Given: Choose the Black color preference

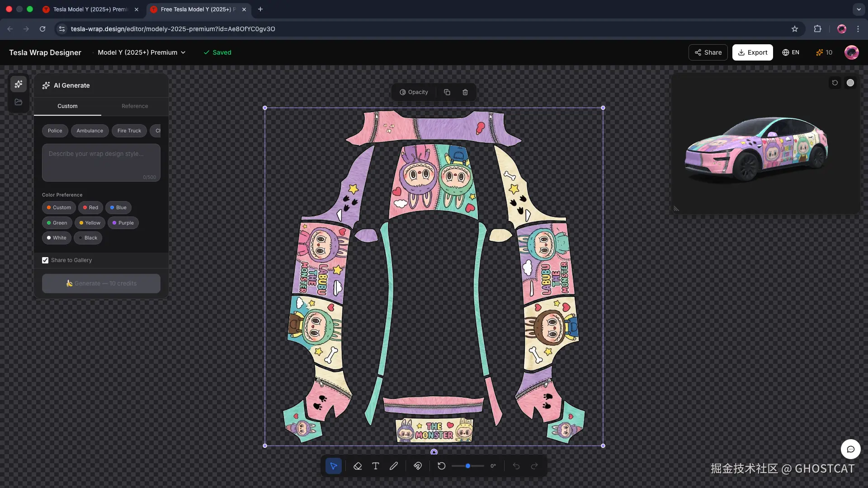Looking at the screenshot, I should 88,238.
